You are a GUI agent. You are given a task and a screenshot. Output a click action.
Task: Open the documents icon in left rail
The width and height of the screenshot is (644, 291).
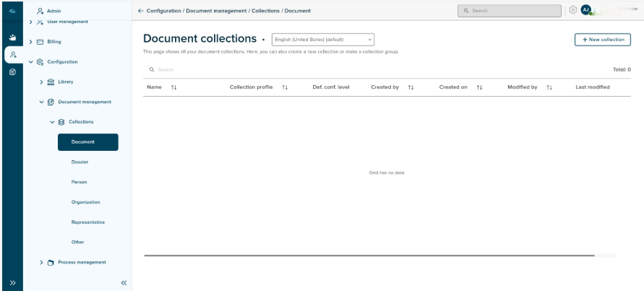12,72
